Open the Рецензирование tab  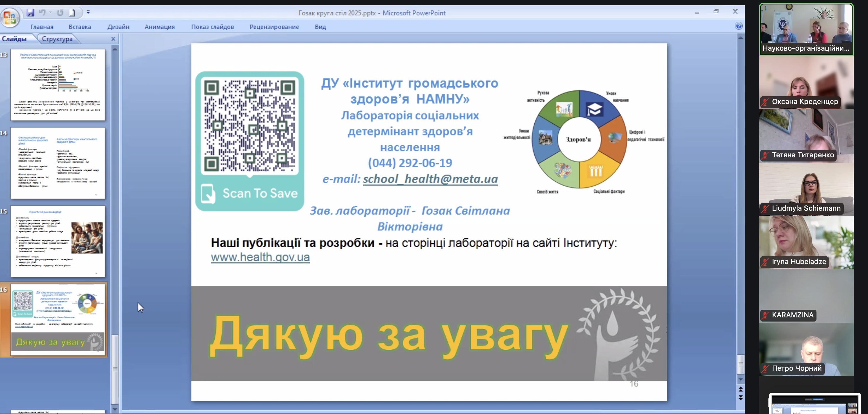coord(274,27)
